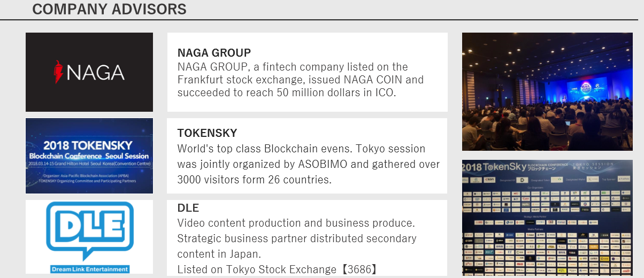Screen dimensions: 644x278
Task: Open the 2018 TOKENSKY banner image
Action: click(89, 156)
